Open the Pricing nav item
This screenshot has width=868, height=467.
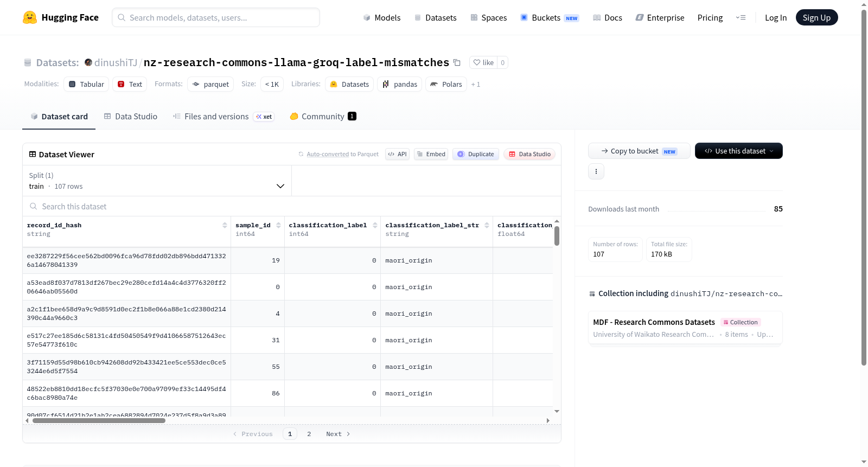click(710, 17)
